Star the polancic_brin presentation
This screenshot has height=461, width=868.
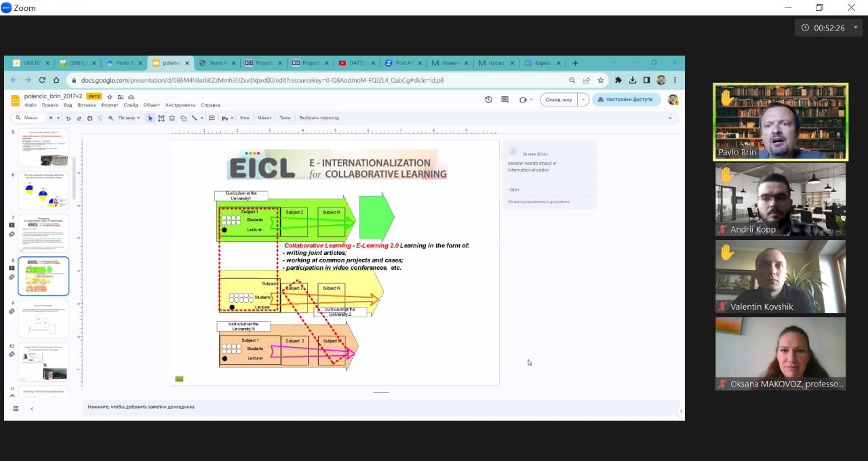tap(110, 97)
